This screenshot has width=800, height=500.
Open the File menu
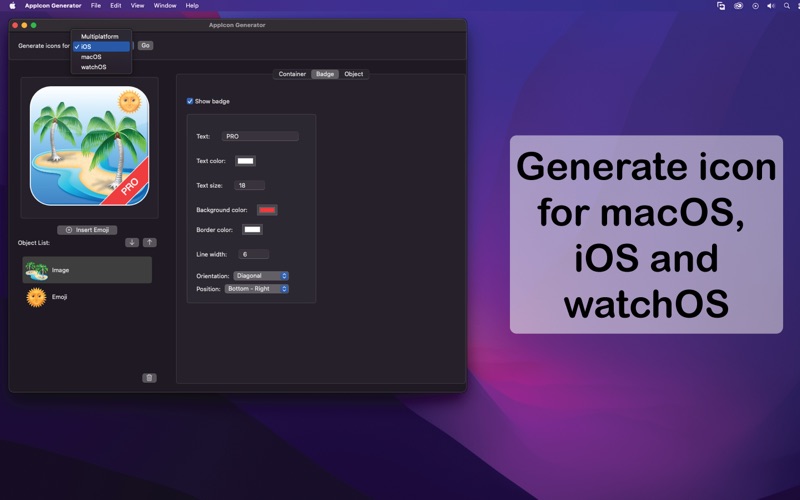click(x=96, y=6)
